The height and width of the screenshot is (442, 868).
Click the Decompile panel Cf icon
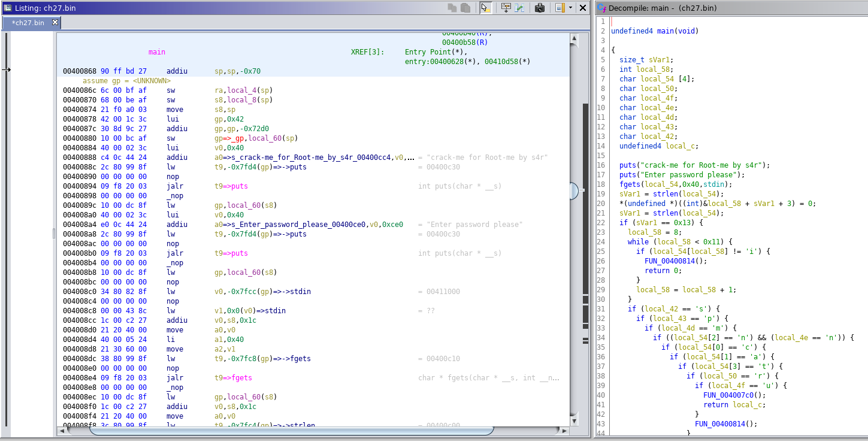click(601, 8)
